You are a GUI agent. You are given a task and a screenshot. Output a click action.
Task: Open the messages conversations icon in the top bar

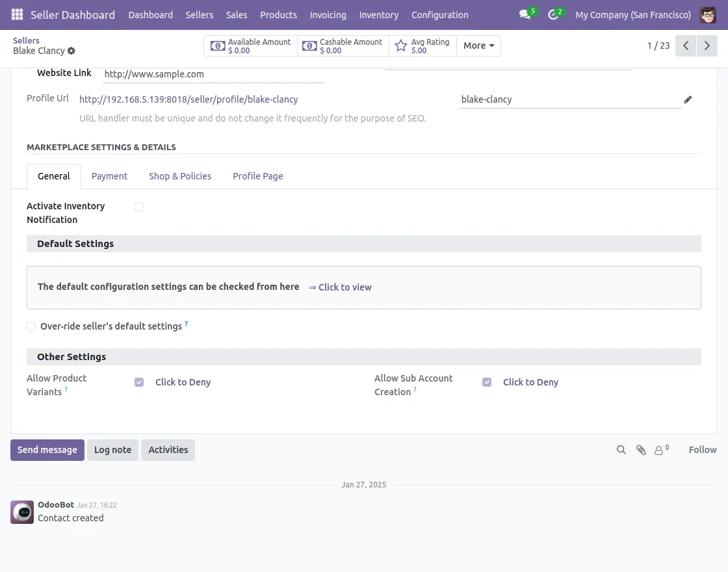(x=524, y=15)
